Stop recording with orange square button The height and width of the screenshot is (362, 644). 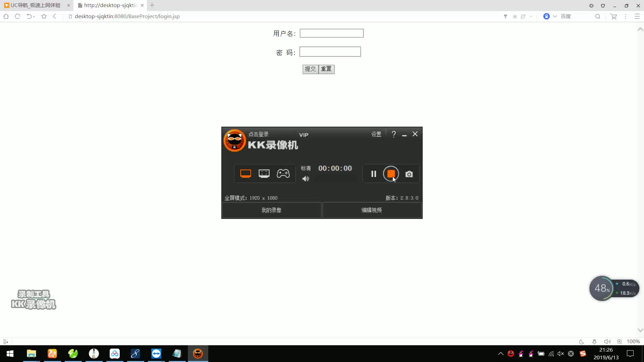pyautogui.click(x=391, y=174)
